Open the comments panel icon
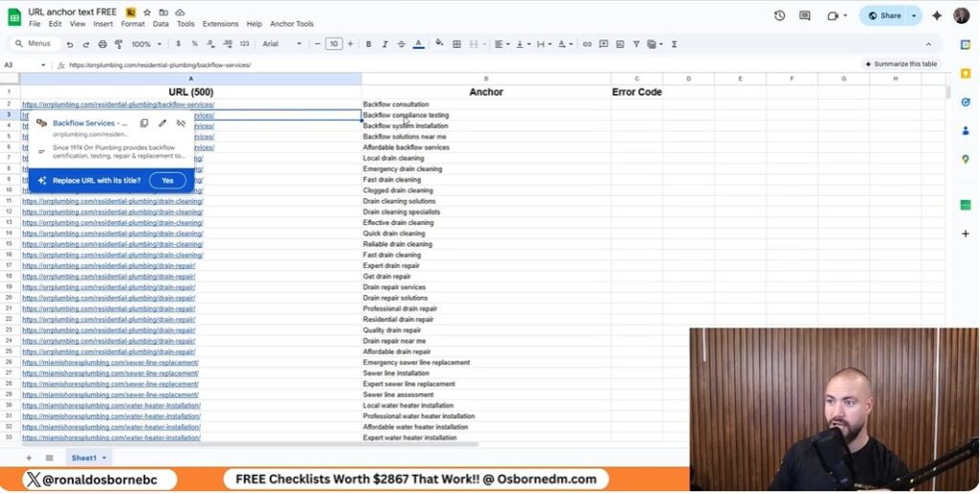The height and width of the screenshot is (494, 980). click(x=805, y=15)
